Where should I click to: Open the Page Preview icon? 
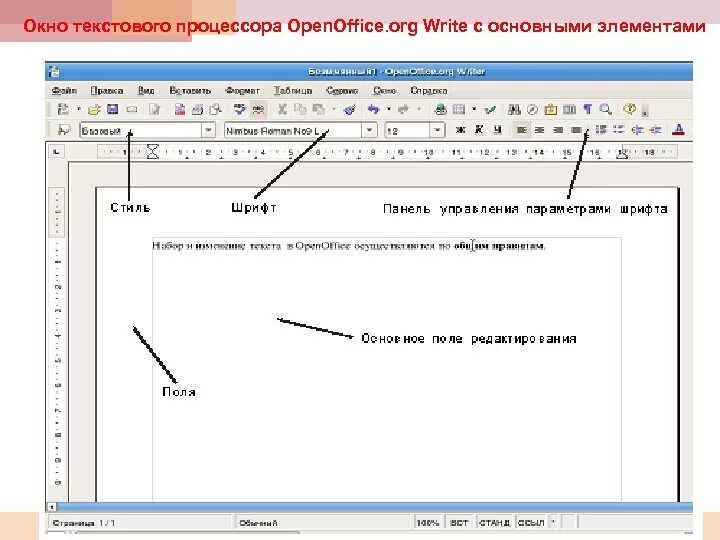(215, 109)
